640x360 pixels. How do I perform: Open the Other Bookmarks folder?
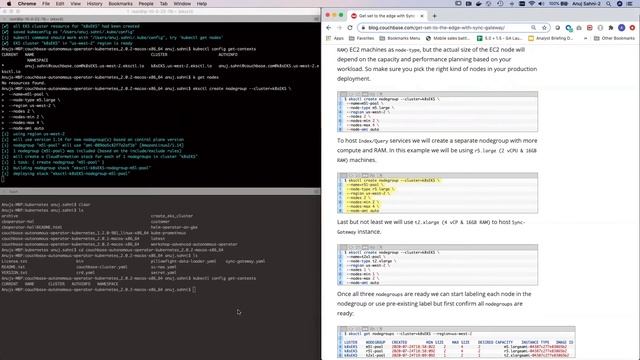pos(614,38)
